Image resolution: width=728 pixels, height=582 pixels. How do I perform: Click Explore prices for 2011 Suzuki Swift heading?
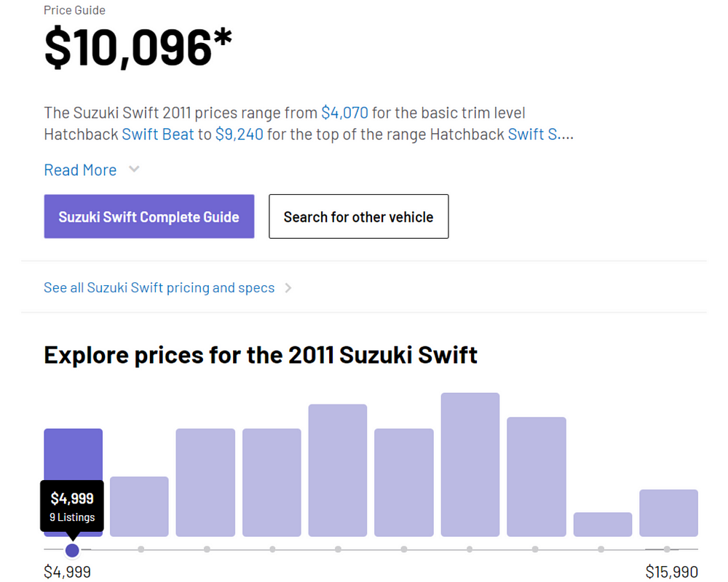[261, 355]
